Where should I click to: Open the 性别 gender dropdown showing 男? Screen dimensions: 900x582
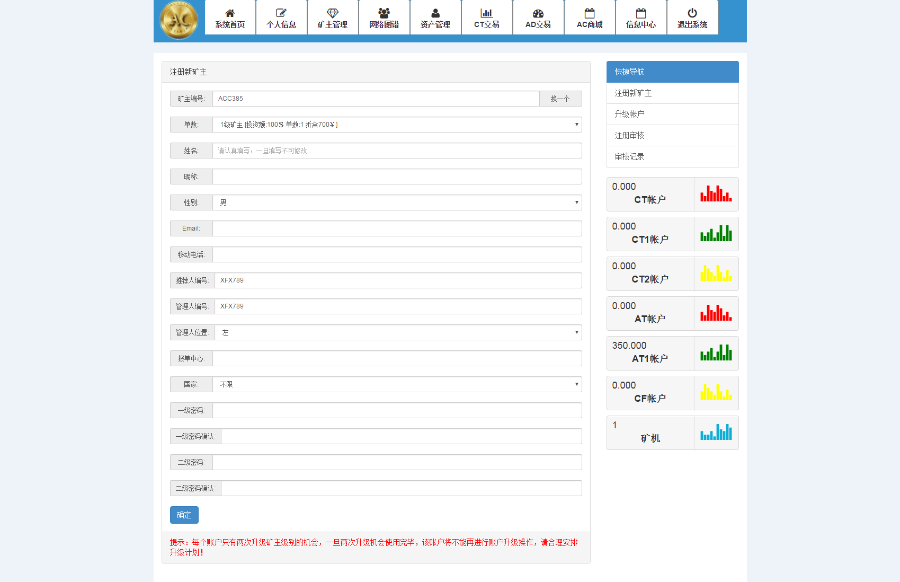coord(397,203)
